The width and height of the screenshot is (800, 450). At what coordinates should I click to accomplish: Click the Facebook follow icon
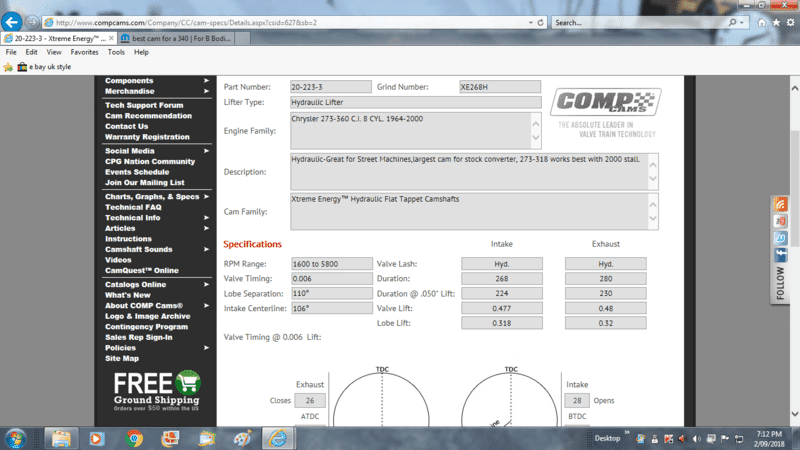tap(781, 255)
